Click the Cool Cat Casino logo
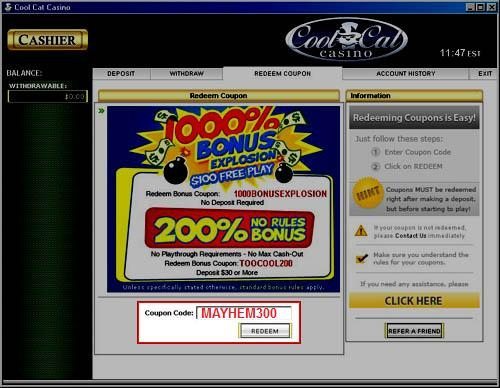The width and height of the screenshot is (500, 388). click(346, 40)
